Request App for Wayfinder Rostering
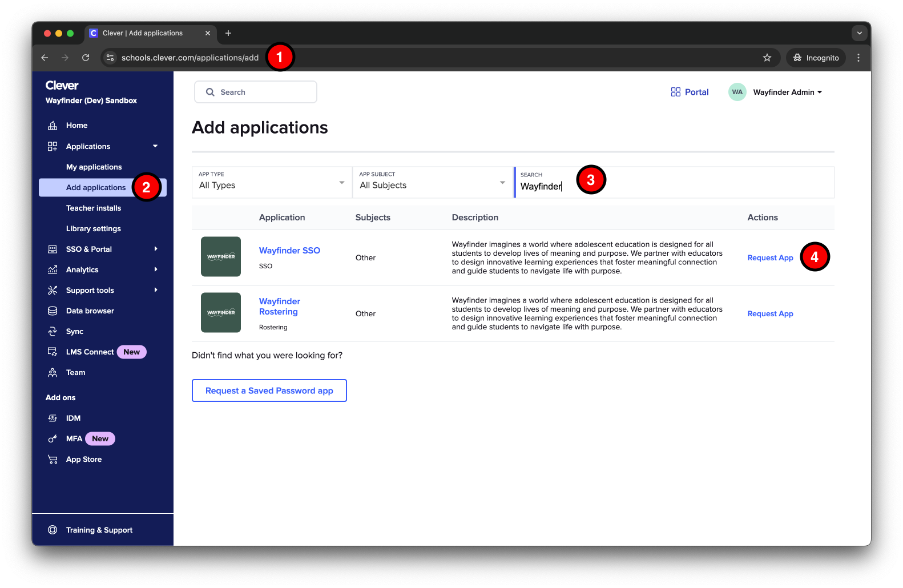Screen dimensions: 903x588 [x=771, y=314]
